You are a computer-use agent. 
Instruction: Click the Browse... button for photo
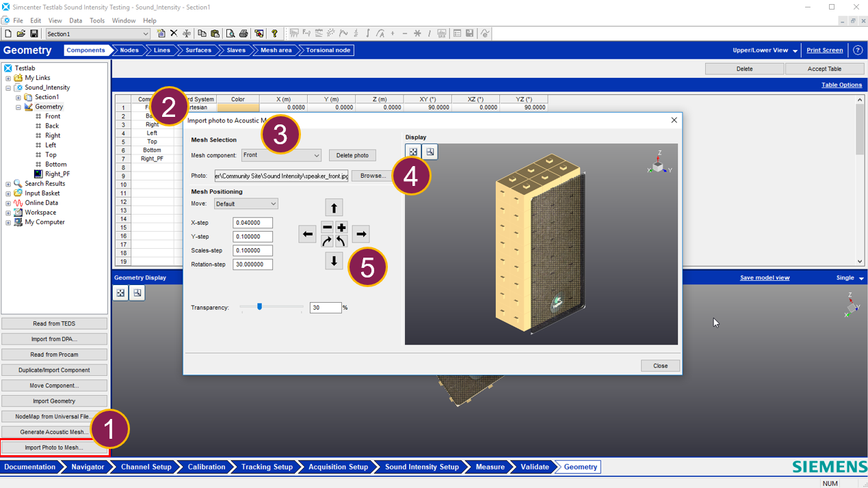pyautogui.click(x=373, y=176)
